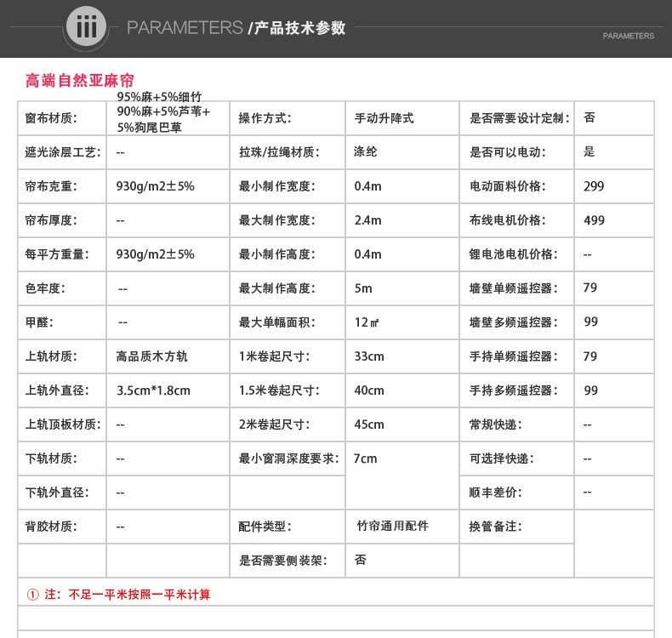The height and width of the screenshot is (638, 672).
Task: Click the value 33cm
Action: [369, 356]
